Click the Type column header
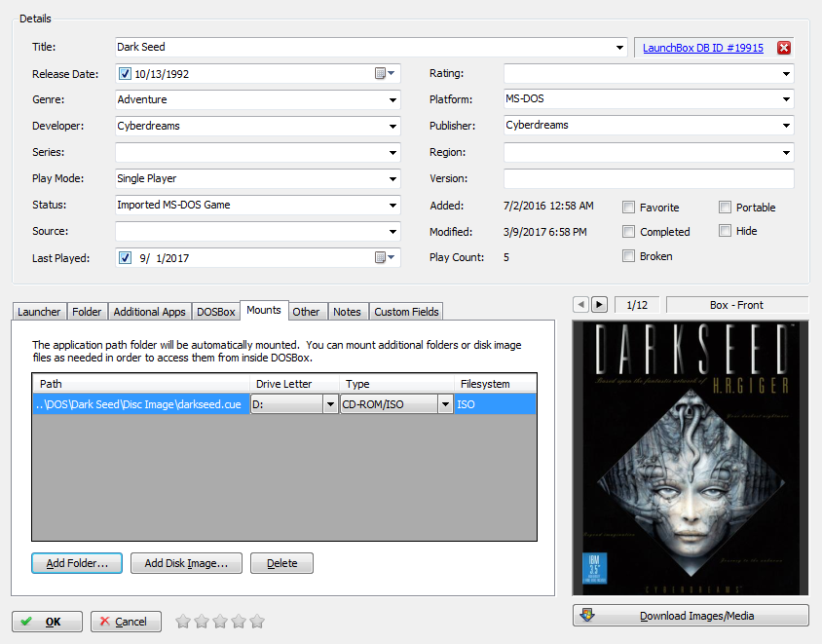Image resolution: width=822 pixels, height=644 pixels. 396,383
